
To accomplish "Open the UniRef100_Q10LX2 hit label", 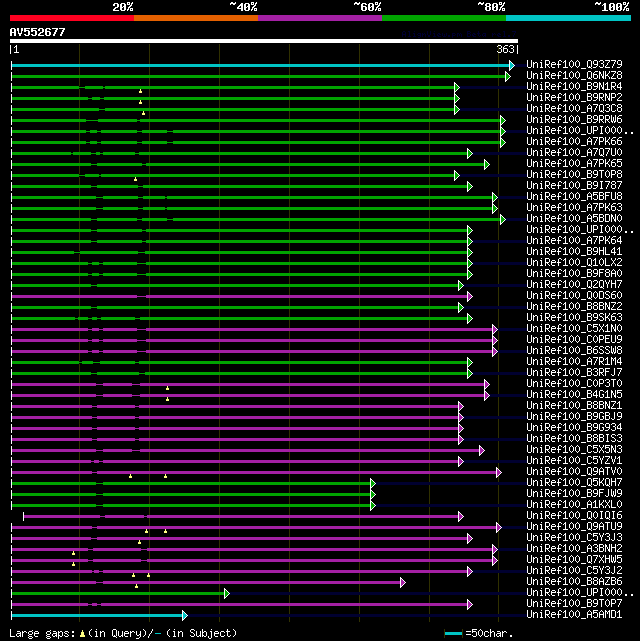I will click(x=574, y=263).
